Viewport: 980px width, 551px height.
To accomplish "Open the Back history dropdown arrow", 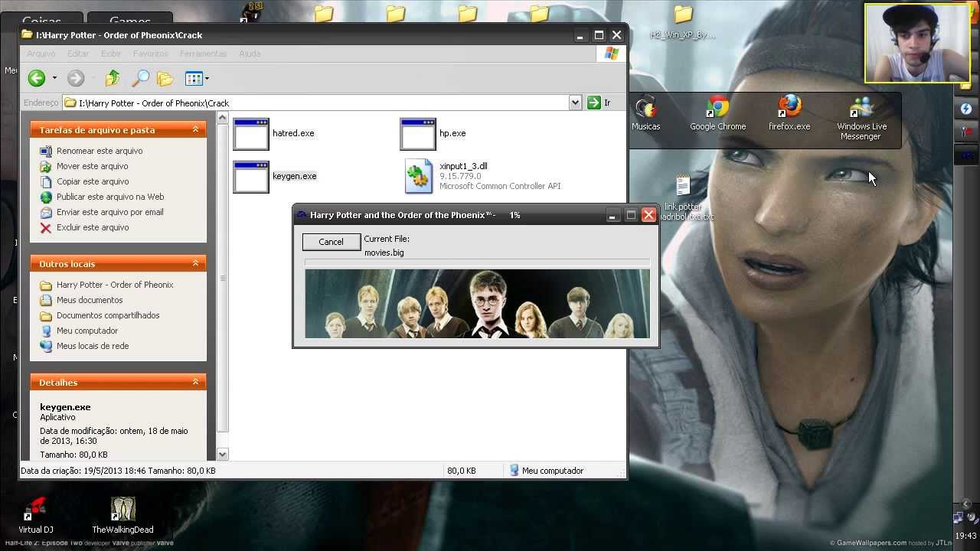I will [54, 78].
